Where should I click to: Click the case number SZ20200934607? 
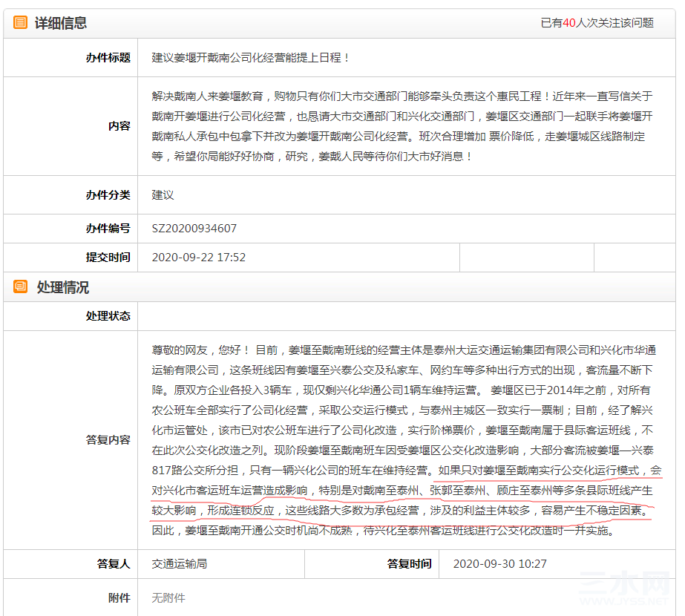(194, 229)
